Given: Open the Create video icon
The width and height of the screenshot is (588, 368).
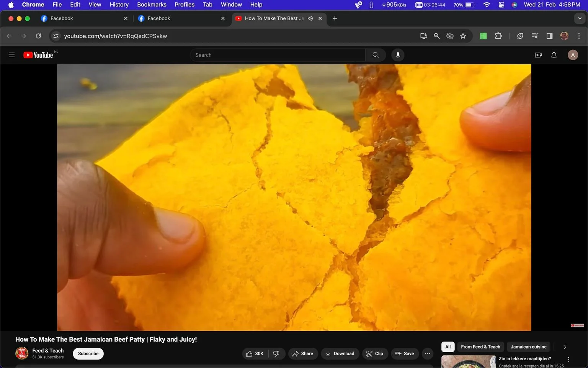Looking at the screenshot, I should click(538, 55).
